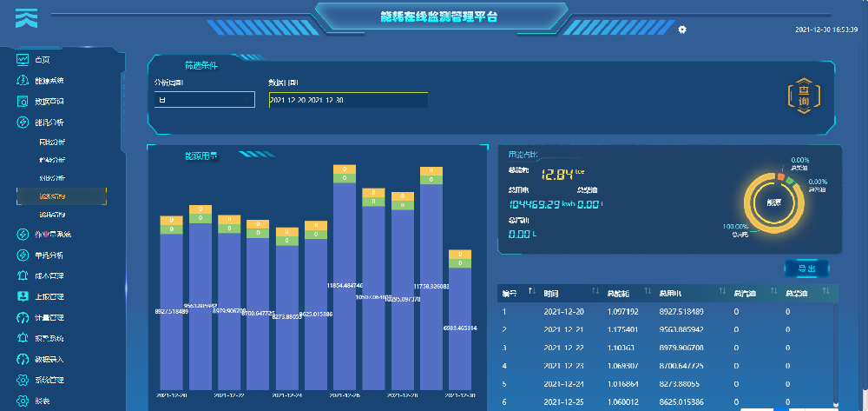Click the blue bar labeled 8927.518489
This screenshot has height=411, width=868.
tap(171, 312)
